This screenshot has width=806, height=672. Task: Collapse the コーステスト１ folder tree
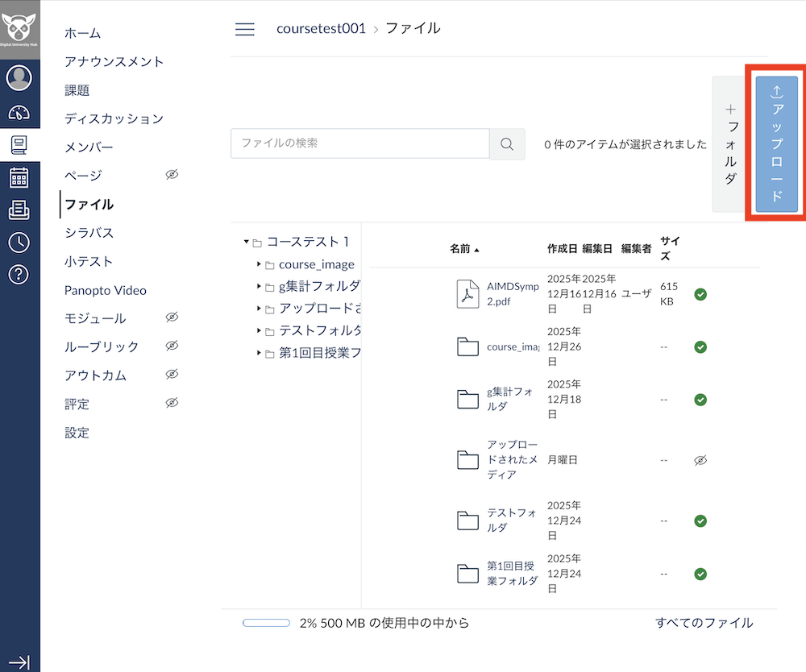pos(246,240)
